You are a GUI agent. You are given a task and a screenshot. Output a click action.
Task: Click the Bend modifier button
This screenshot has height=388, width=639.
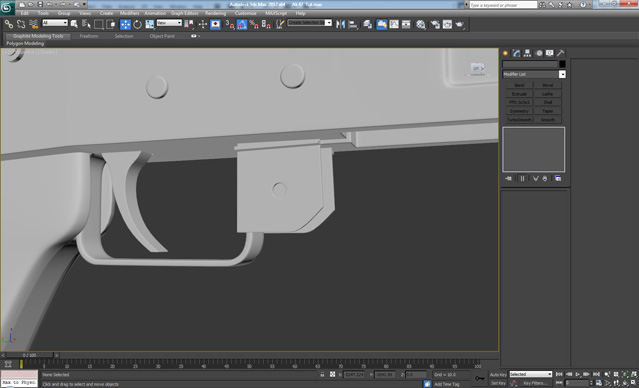coord(519,85)
